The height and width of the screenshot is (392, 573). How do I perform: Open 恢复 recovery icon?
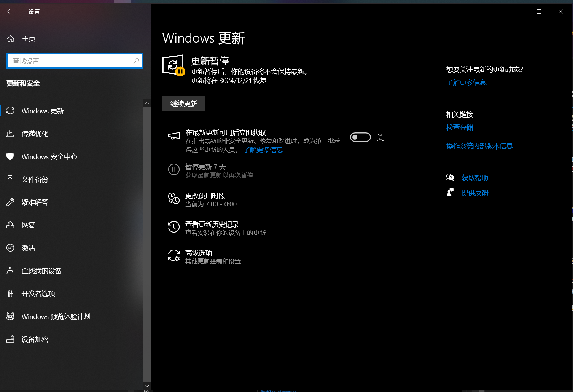[x=10, y=225]
